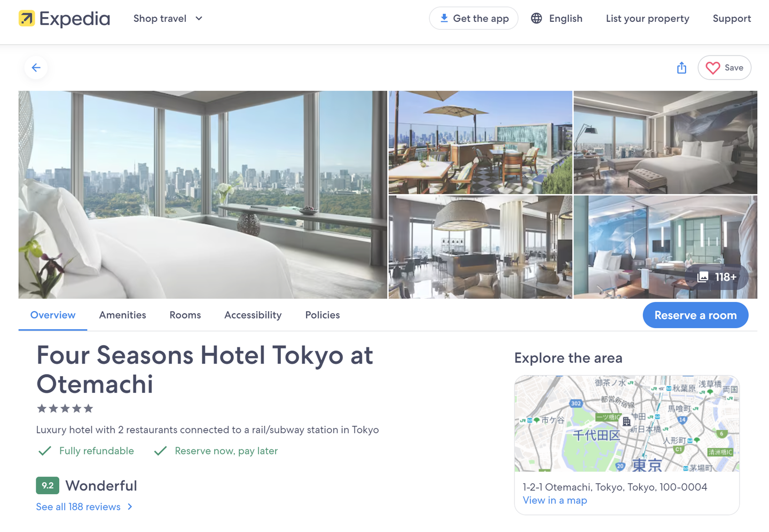The image size is (769, 532).
Task: Open the Rooms tab
Action: click(x=185, y=315)
